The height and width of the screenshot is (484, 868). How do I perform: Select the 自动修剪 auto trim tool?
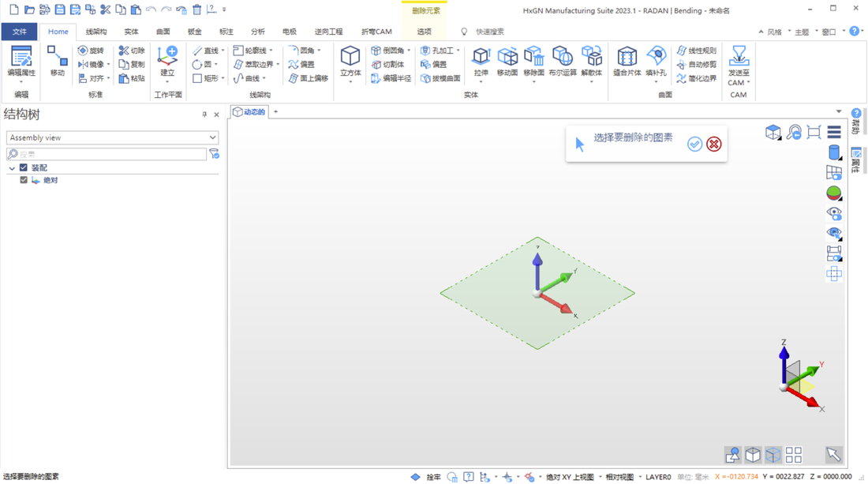click(697, 64)
